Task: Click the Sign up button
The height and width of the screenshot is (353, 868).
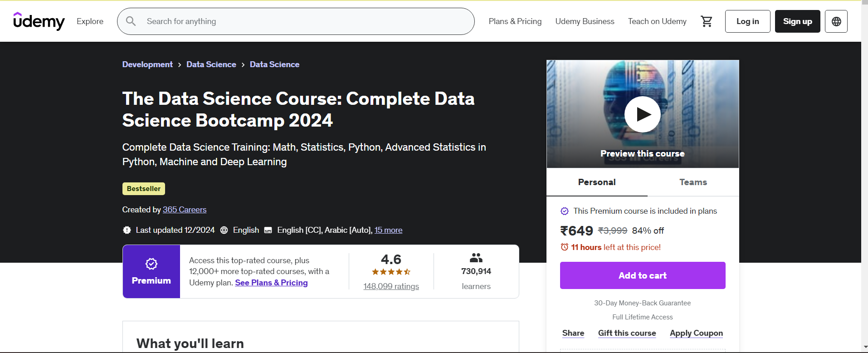Action: point(797,21)
